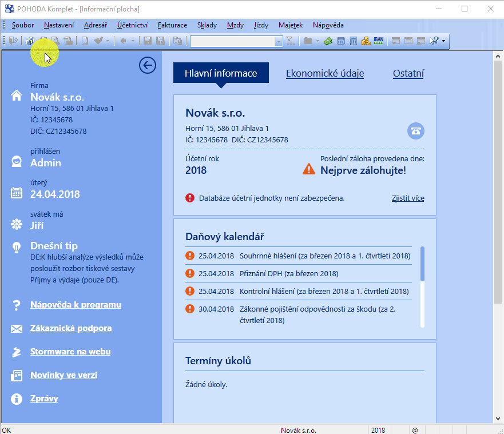Click the first note bubble toolbar icon

(396, 41)
